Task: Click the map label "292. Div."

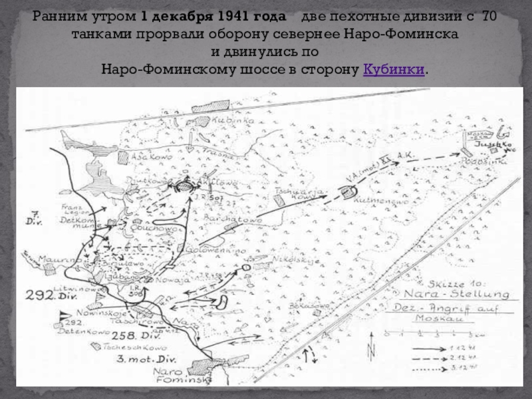Action: coord(52,295)
